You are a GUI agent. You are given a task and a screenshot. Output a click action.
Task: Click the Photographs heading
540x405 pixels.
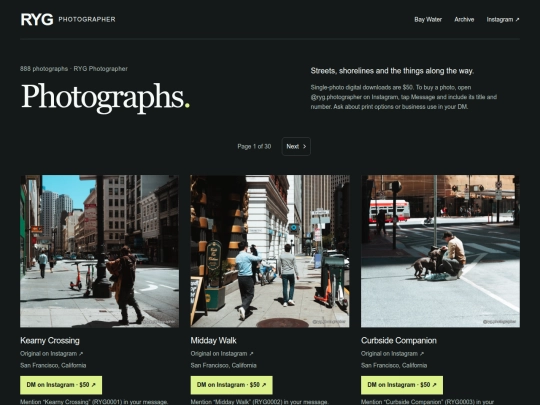[105, 97]
